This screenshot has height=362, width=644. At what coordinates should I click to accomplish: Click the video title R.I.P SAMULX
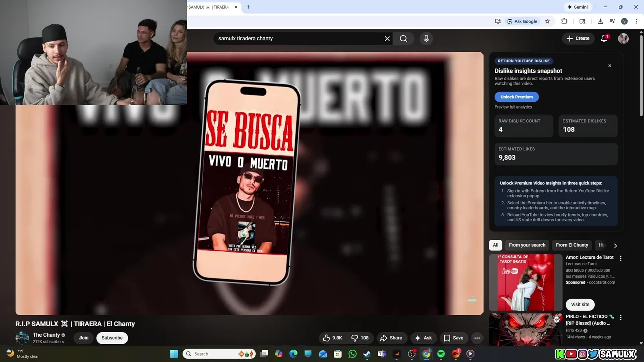[x=75, y=324]
